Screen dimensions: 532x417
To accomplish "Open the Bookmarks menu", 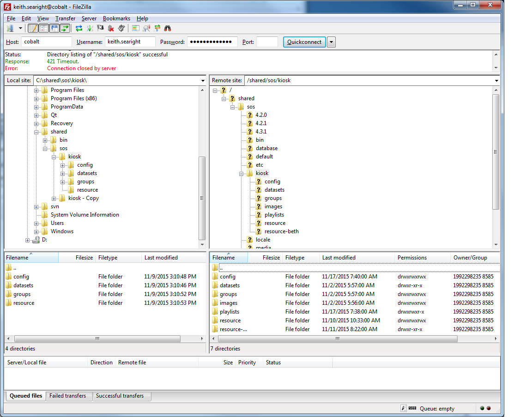I will (x=116, y=18).
